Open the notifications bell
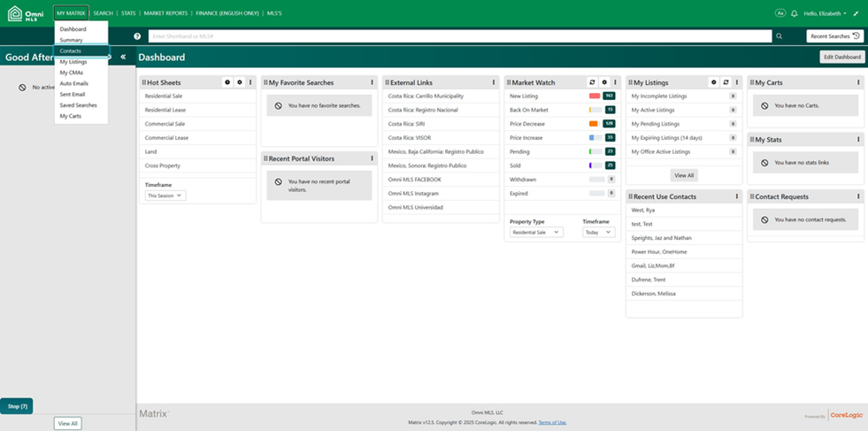This screenshot has width=868, height=431. point(795,13)
